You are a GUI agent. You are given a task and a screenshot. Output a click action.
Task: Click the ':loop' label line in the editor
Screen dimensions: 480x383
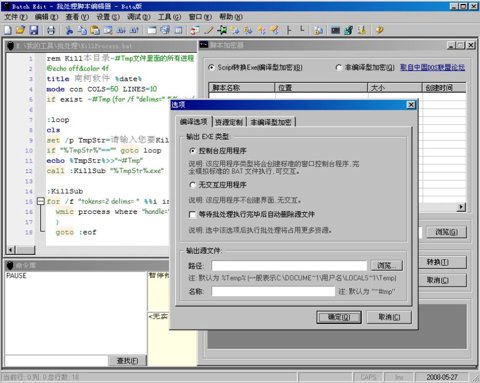58,120
